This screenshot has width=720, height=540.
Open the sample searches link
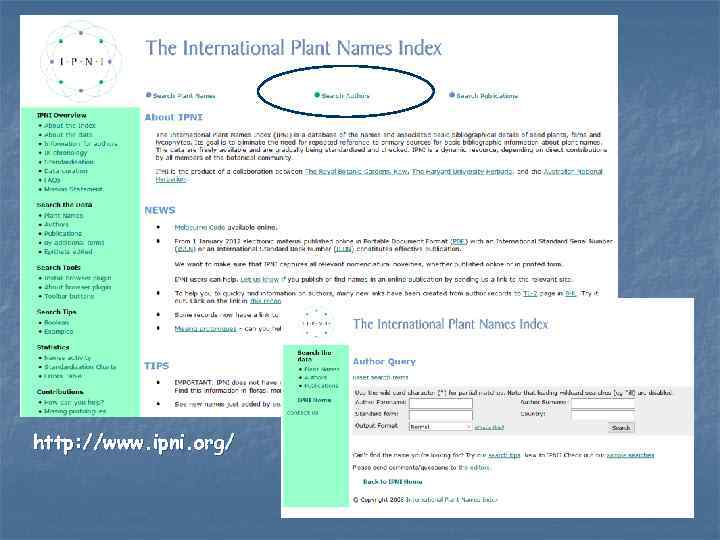pos(630,455)
